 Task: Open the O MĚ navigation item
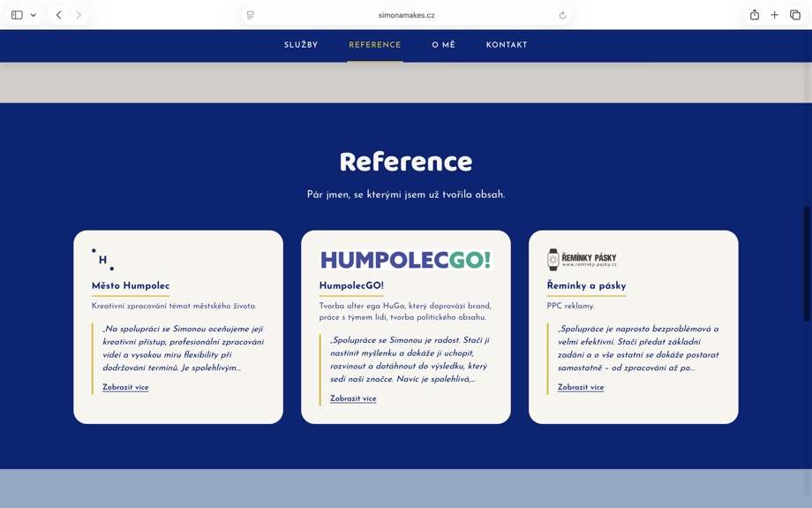(x=444, y=44)
